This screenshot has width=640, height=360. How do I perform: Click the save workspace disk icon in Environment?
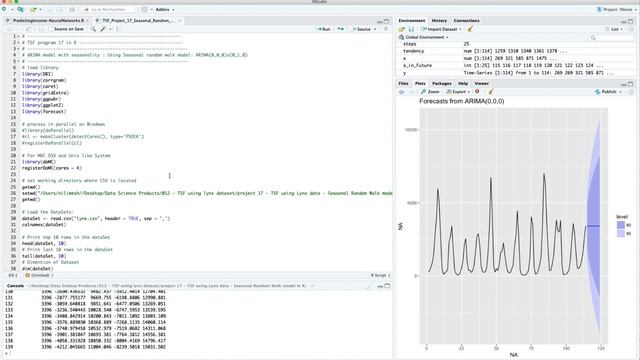[x=411, y=29]
